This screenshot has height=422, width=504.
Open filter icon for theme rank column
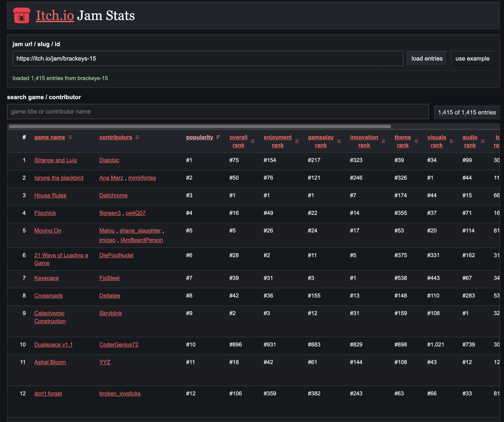[x=416, y=141]
